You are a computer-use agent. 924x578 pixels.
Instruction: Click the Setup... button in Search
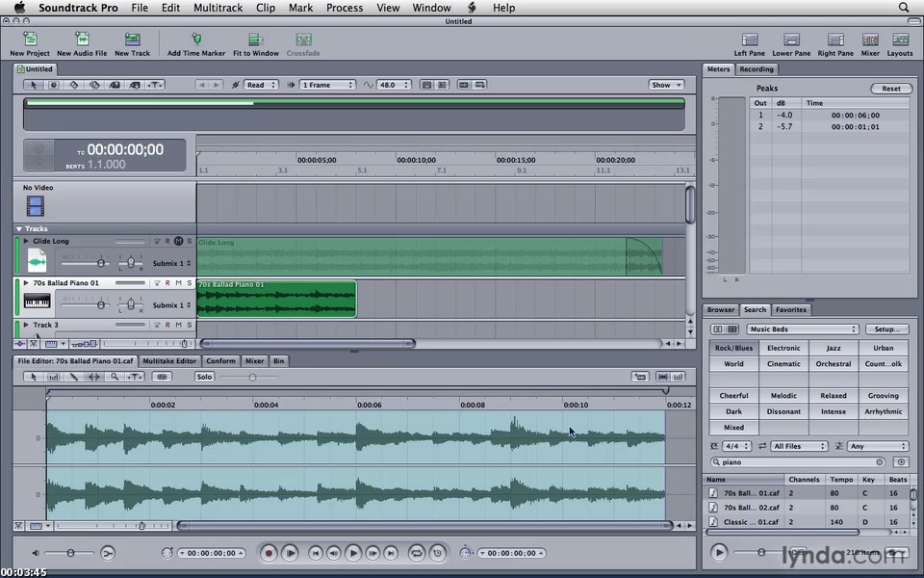(886, 329)
